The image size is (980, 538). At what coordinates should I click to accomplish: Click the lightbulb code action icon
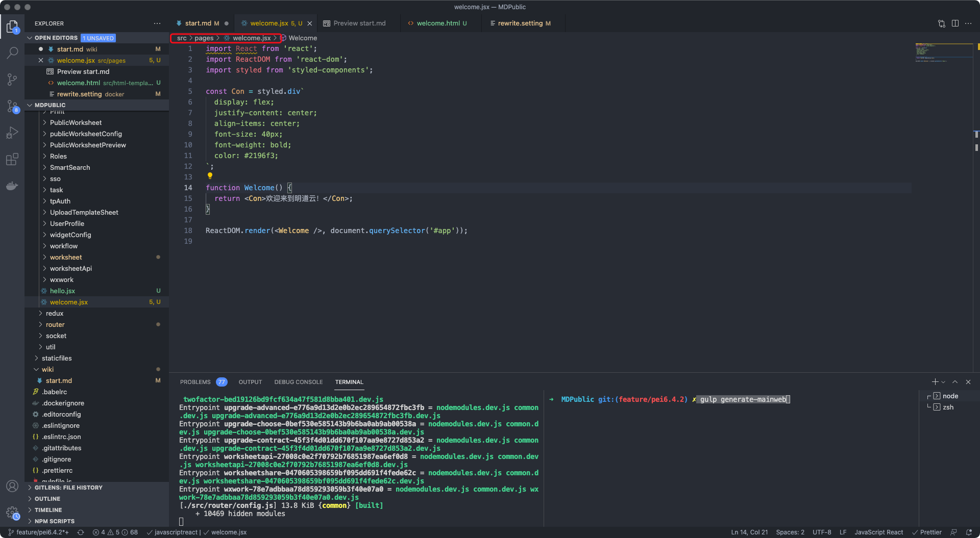tap(210, 176)
